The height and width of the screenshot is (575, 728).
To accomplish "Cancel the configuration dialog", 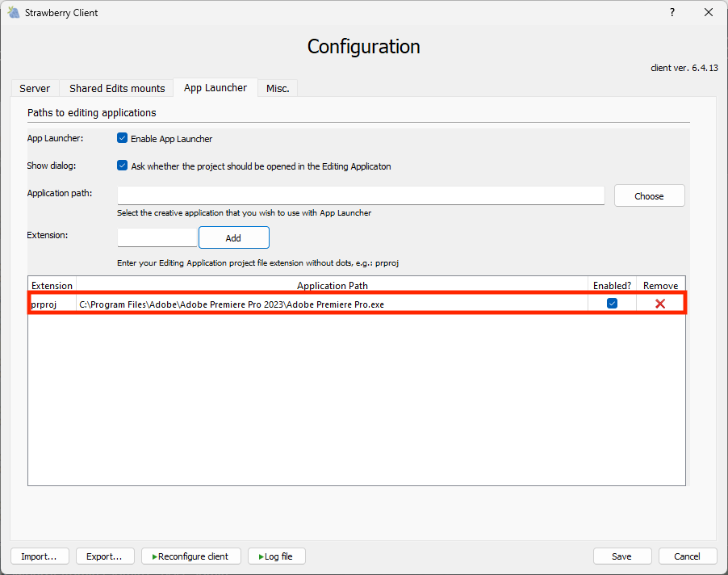I will point(688,556).
